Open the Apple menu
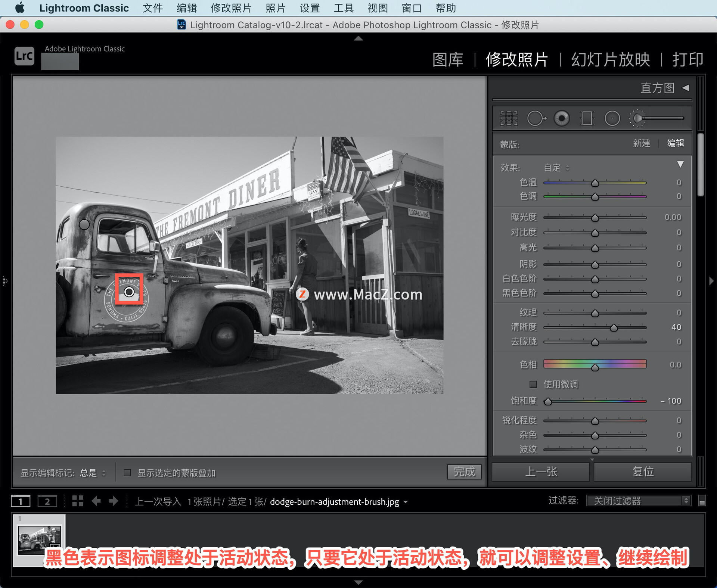 [x=20, y=8]
